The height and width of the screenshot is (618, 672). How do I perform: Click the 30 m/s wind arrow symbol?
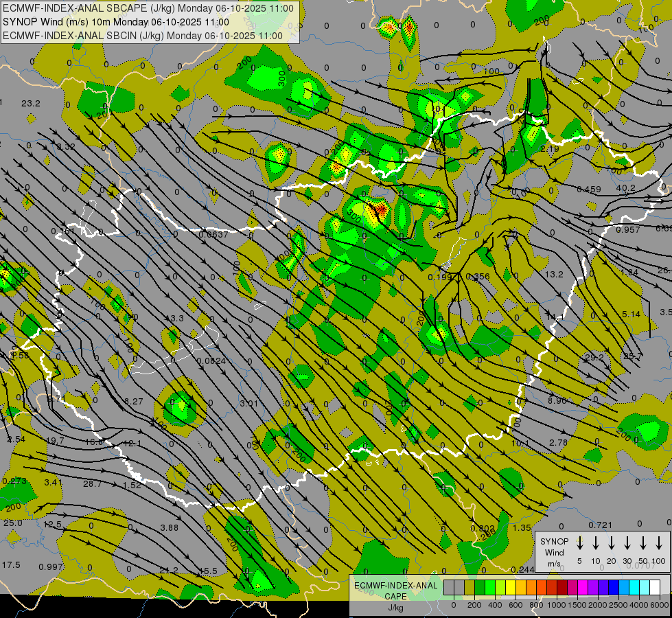click(x=627, y=543)
